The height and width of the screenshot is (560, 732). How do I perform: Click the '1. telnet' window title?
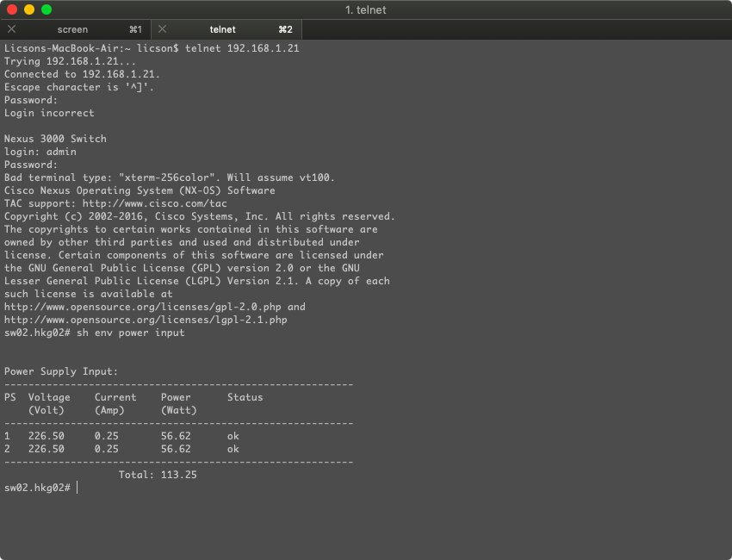point(365,9)
